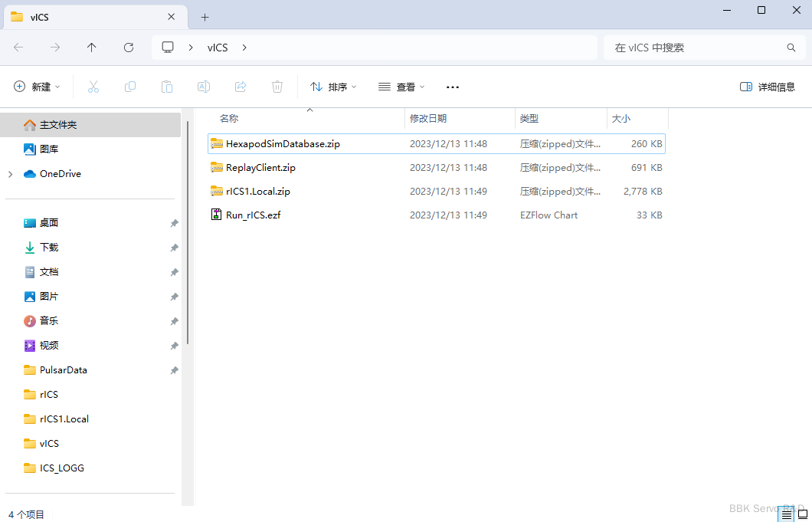Add a new tab with plus button
Image resolution: width=812 pixels, height=522 pixels.
pyautogui.click(x=205, y=17)
